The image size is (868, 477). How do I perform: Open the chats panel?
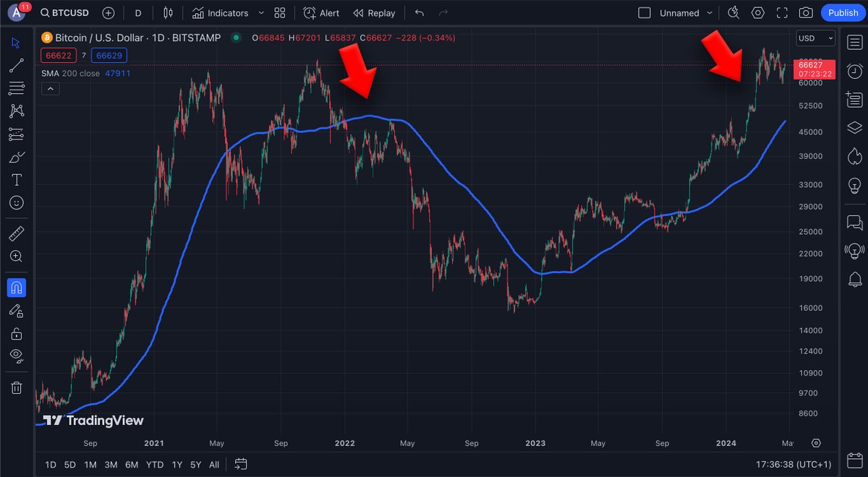854,223
